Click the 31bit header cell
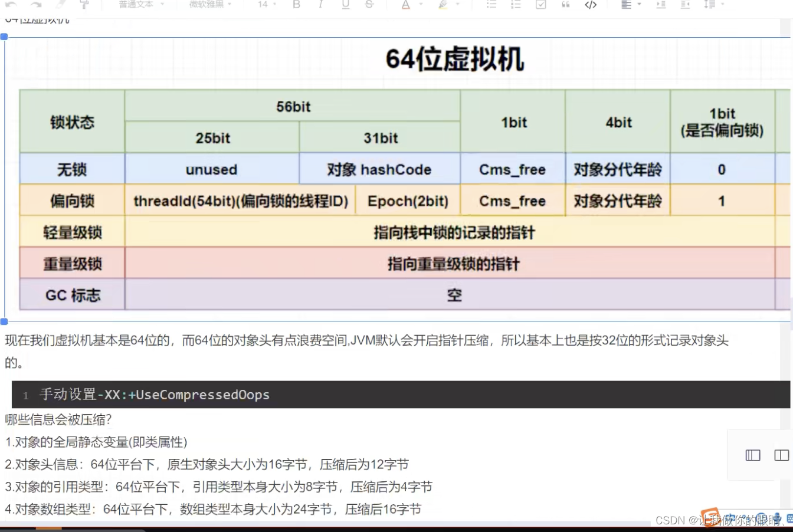Screen dimensions: 793x532 [x=381, y=138]
